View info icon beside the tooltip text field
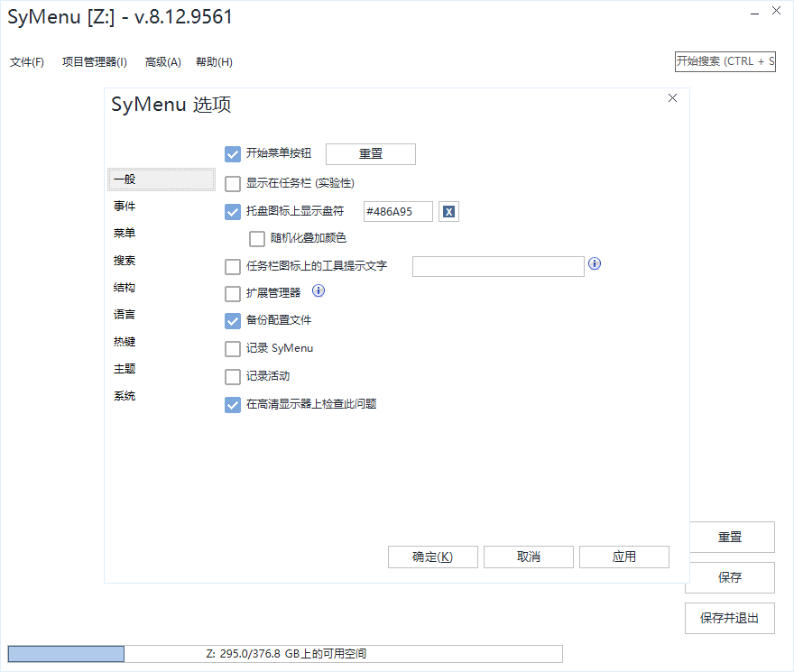This screenshot has height=672, width=794. click(594, 263)
